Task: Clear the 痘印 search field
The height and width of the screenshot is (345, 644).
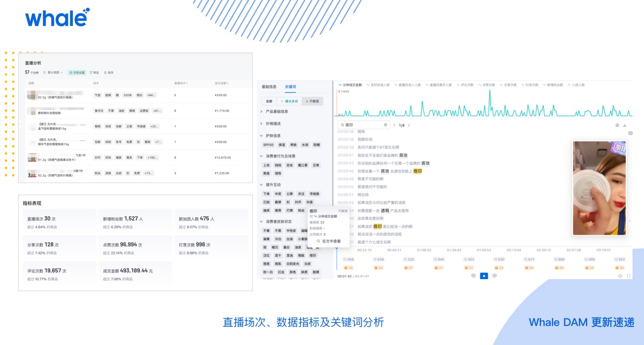Action: coord(385,125)
